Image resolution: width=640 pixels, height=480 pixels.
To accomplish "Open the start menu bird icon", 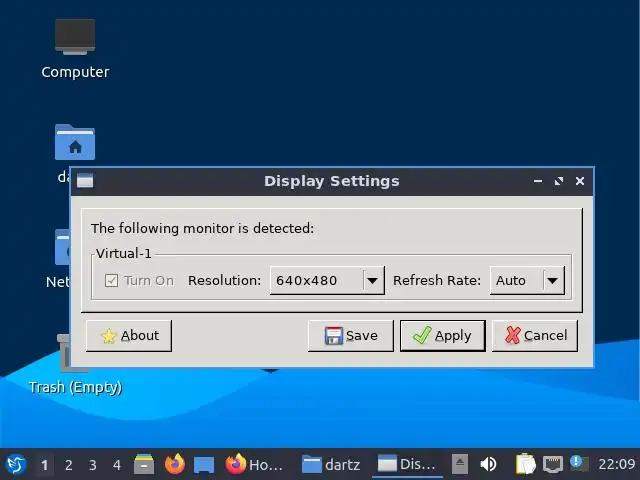I will [x=16, y=464].
